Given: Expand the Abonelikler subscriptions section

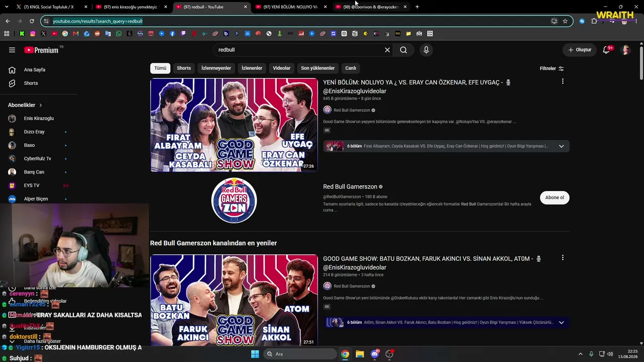Looking at the screenshot, I should (25, 105).
